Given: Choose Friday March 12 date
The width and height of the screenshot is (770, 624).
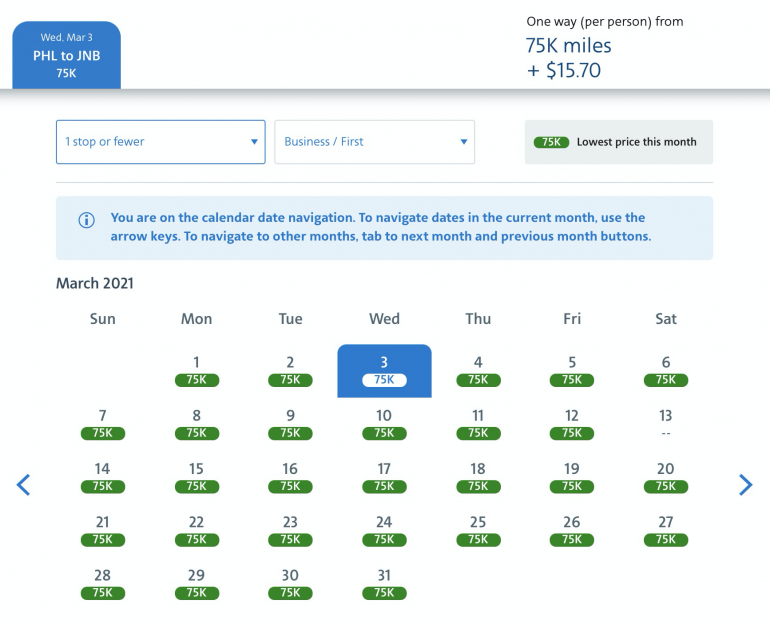Looking at the screenshot, I should 572,423.
